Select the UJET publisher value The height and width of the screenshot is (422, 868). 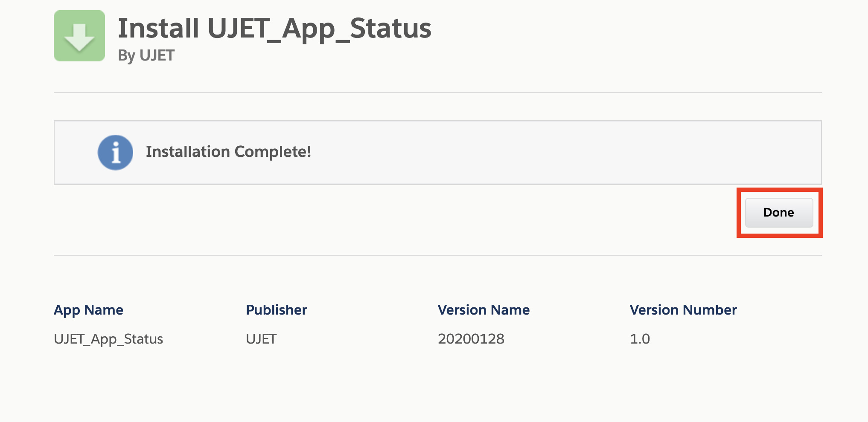click(x=261, y=339)
